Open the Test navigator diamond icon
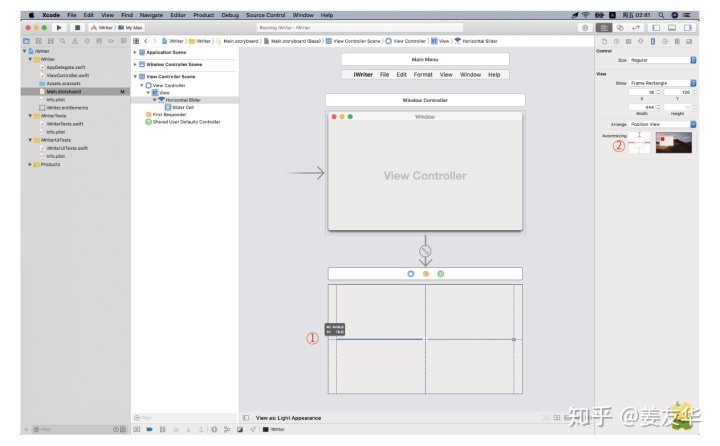The image size is (720, 446). tap(87, 41)
